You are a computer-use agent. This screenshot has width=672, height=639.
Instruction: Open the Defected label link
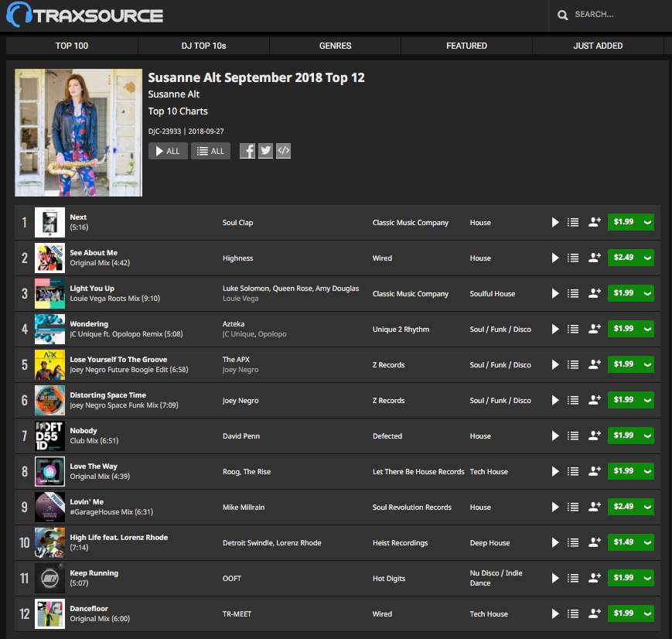387,436
